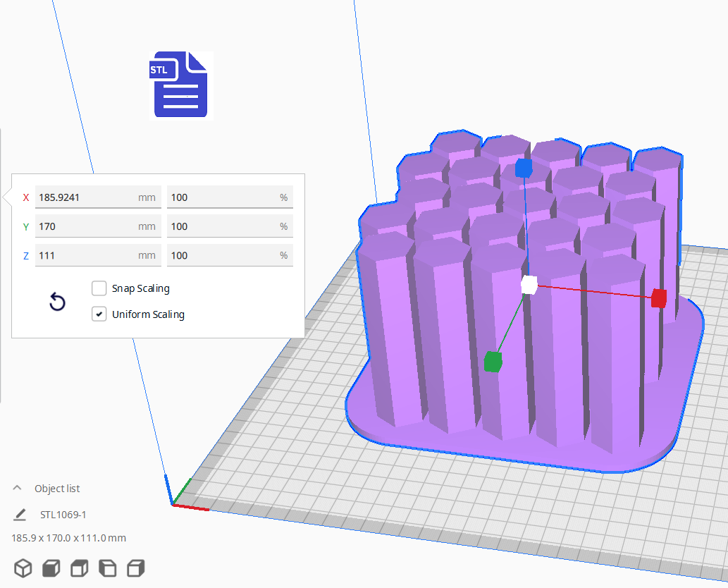Click the reset scale arrow icon
This screenshot has height=588, width=728.
coord(57,302)
